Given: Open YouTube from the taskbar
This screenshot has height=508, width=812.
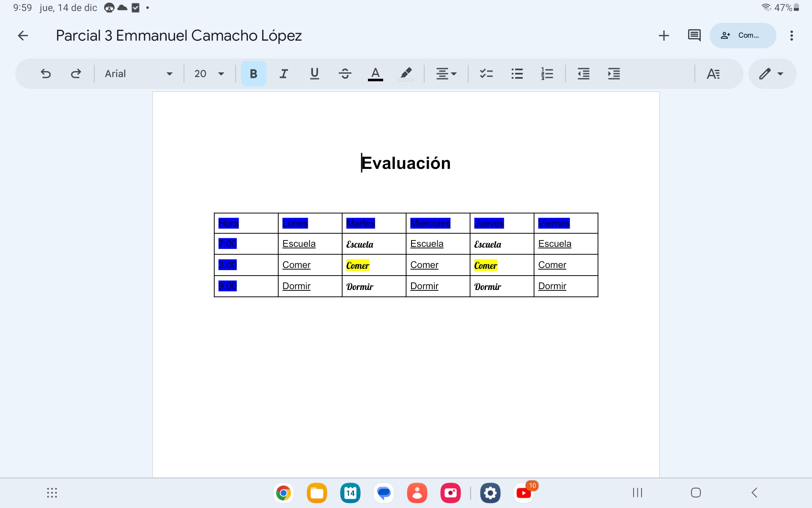Looking at the screenshot, I should (524, 493).
